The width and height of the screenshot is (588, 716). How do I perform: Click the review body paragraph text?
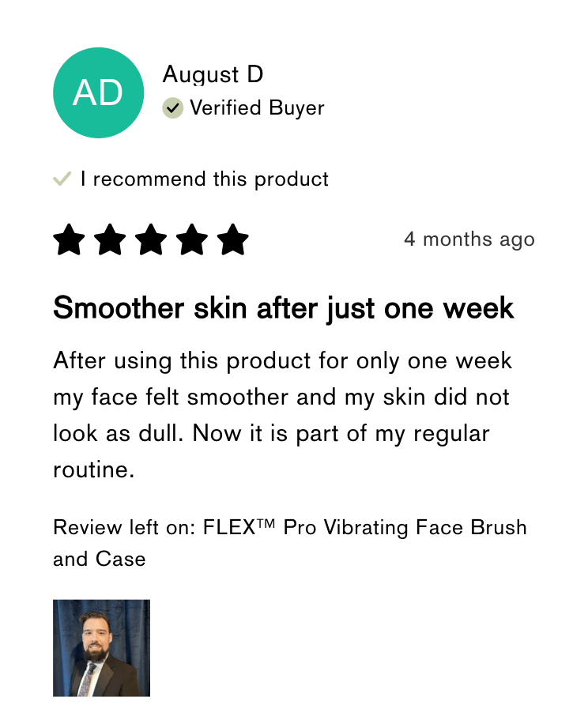(283, 415)
